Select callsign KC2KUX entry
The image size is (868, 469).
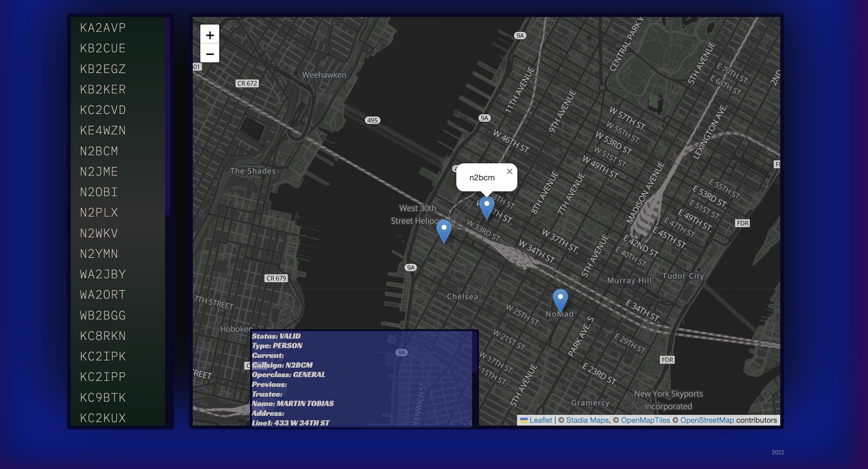(103, 418)
